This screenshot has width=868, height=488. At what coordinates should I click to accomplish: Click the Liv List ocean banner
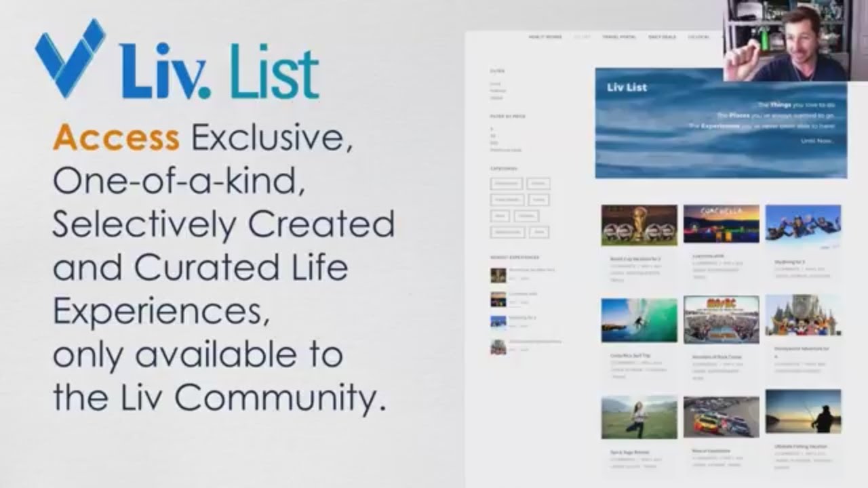[721, 123]
